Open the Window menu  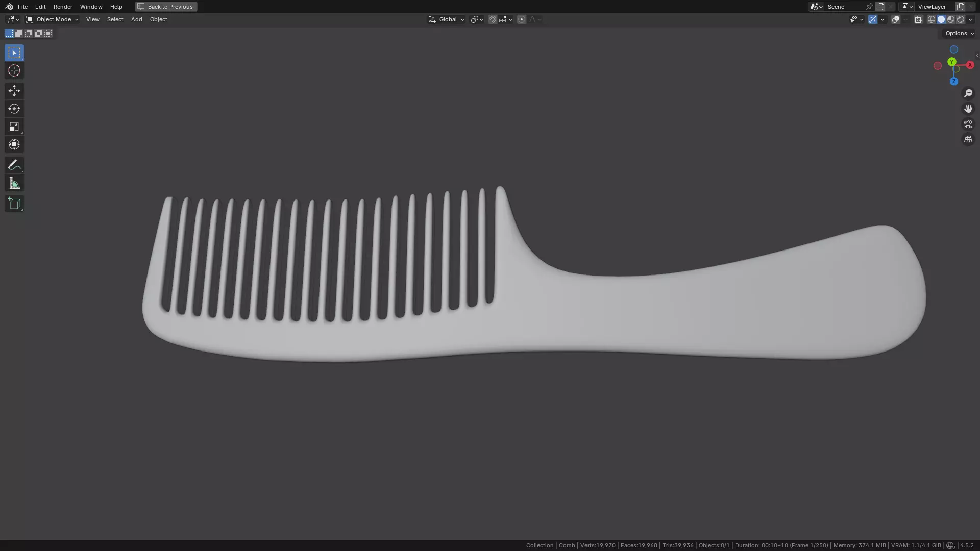(91, 7)
